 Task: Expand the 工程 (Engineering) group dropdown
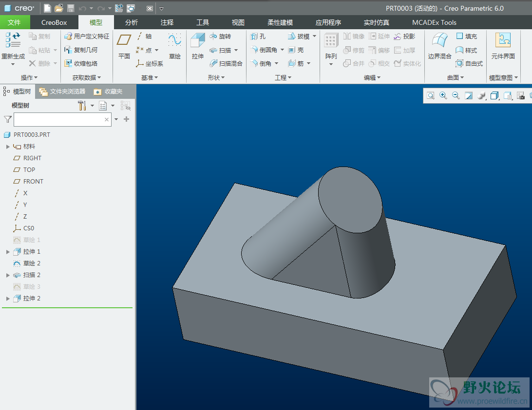coord(284,77)
